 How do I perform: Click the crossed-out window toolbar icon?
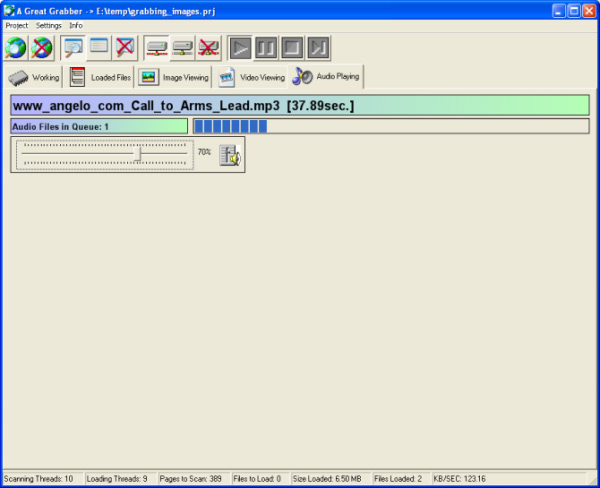coord(124,47)
